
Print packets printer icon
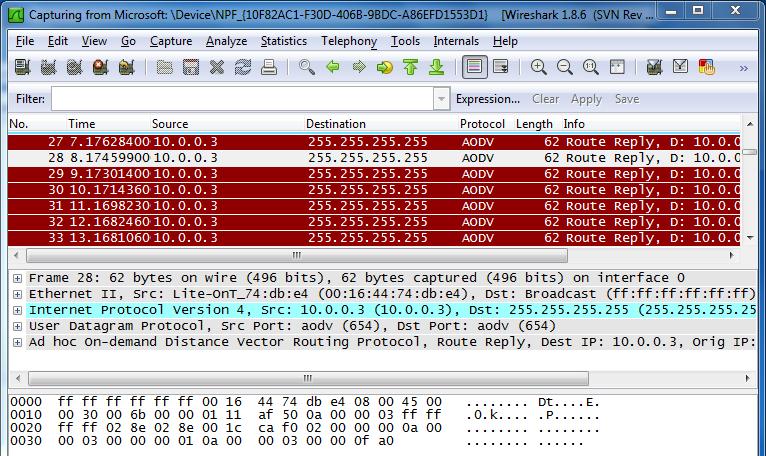tap(269, 67)
